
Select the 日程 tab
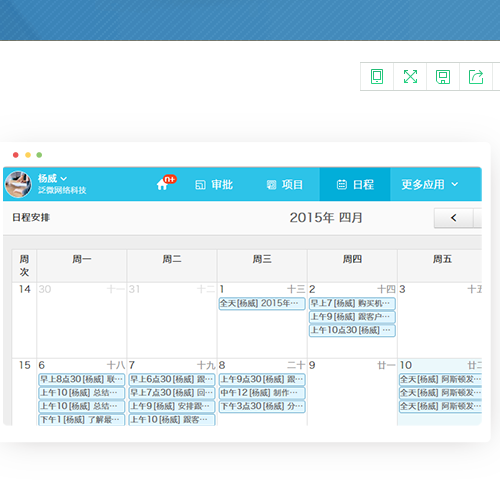355,184
